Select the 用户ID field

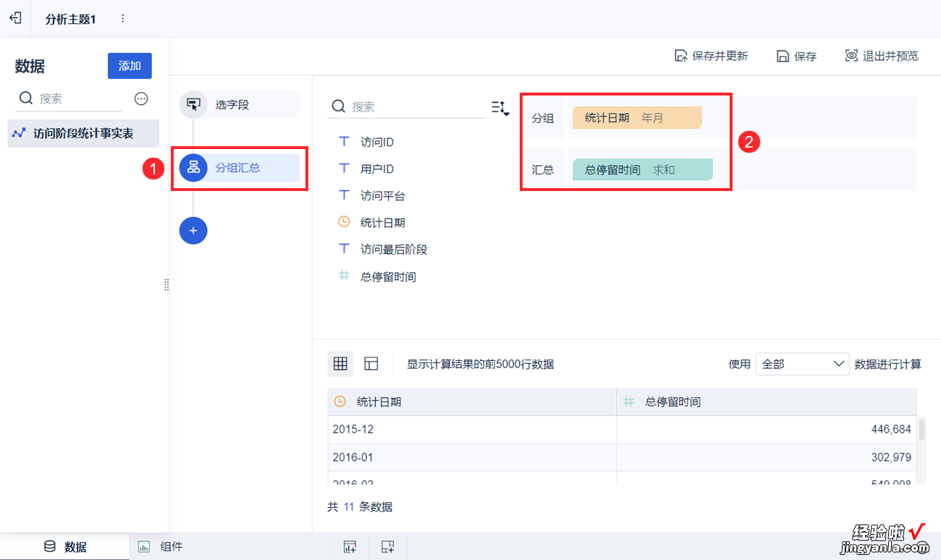click(377, 169)
